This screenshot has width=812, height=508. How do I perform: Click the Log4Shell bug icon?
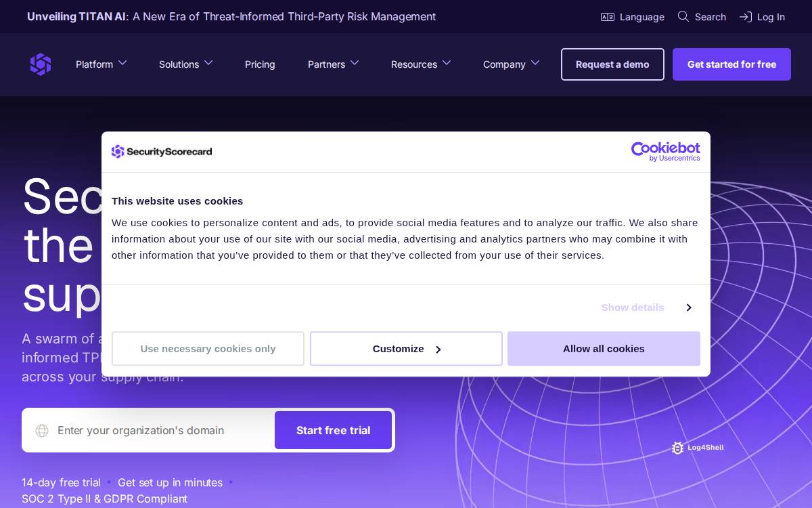pos(677,448)
